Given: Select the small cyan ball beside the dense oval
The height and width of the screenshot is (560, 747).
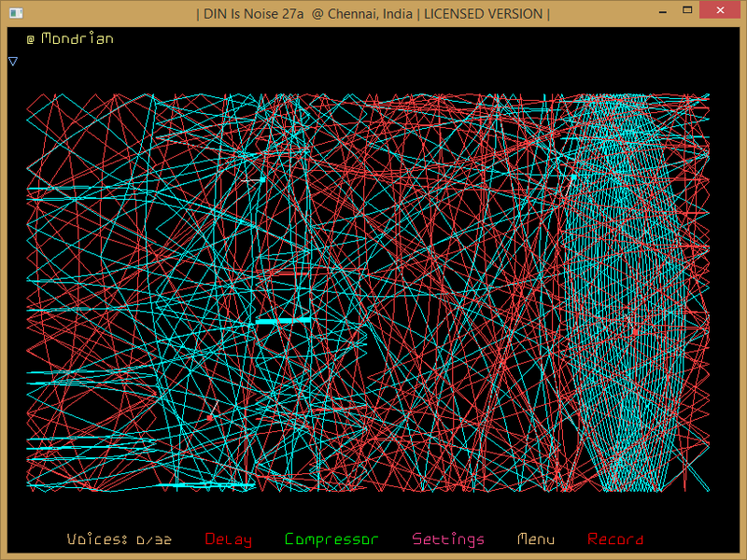Looking at the screenshot, I should coord(573,176).
